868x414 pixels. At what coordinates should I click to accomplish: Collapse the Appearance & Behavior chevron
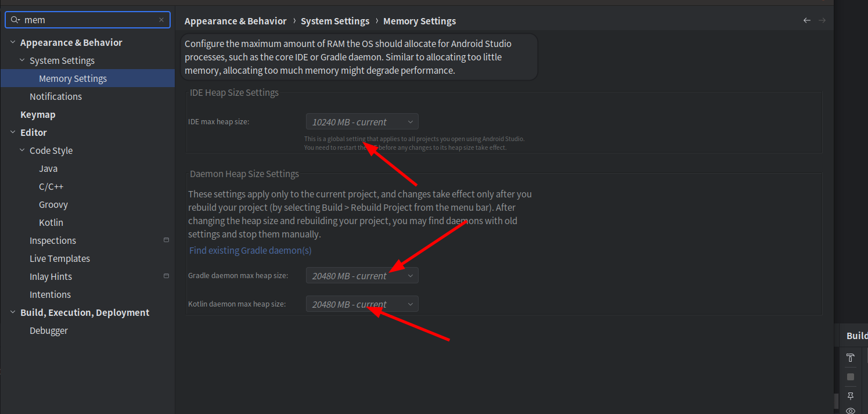click(13, 42)
